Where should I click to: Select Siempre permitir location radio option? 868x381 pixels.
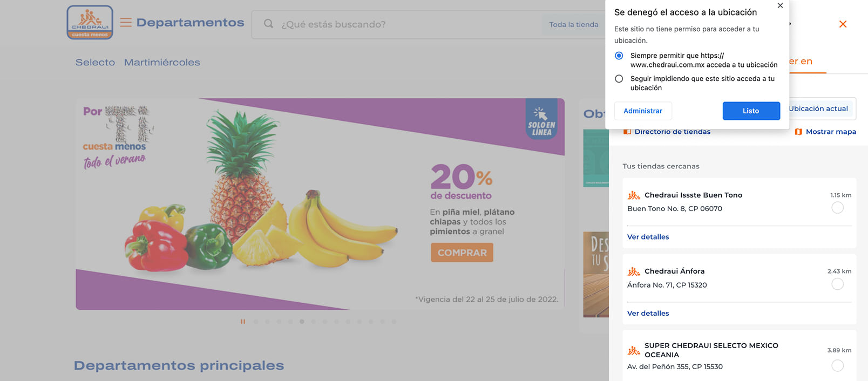pos(619,56)
